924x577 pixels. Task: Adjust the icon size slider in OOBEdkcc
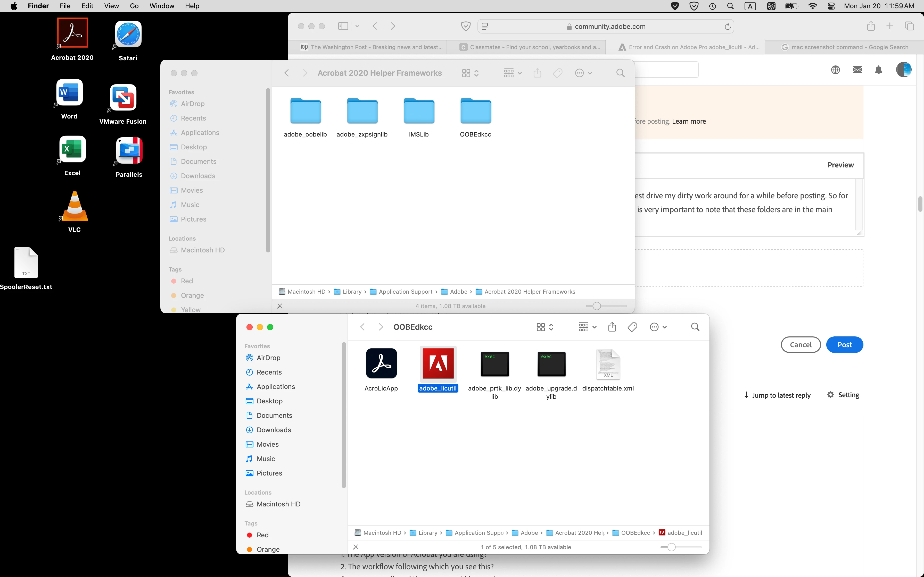(x=671, y=547)
